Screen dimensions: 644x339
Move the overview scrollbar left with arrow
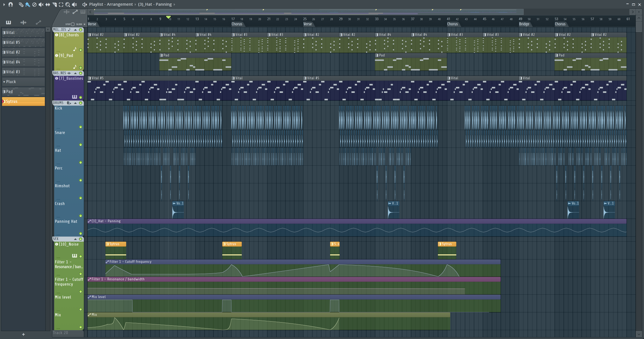[90, 12]
